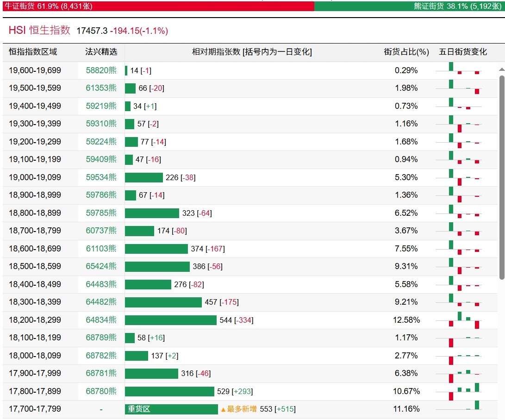Click the value 374 [-167]

(208, 249)
